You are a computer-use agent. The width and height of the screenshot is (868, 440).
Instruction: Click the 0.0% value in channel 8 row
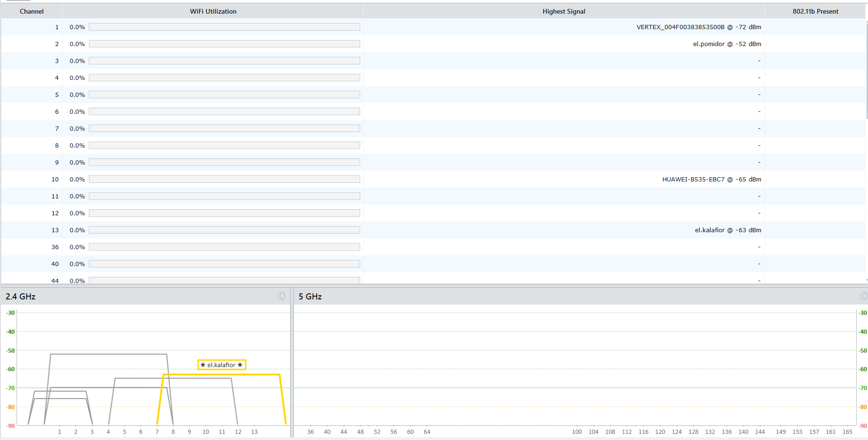tap(77, 145)
